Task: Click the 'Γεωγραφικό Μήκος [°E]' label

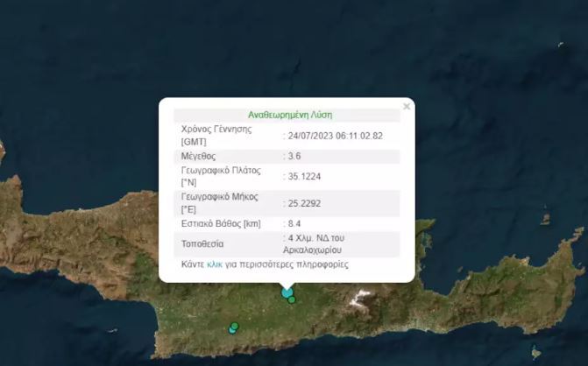Action: coord(220,203)
